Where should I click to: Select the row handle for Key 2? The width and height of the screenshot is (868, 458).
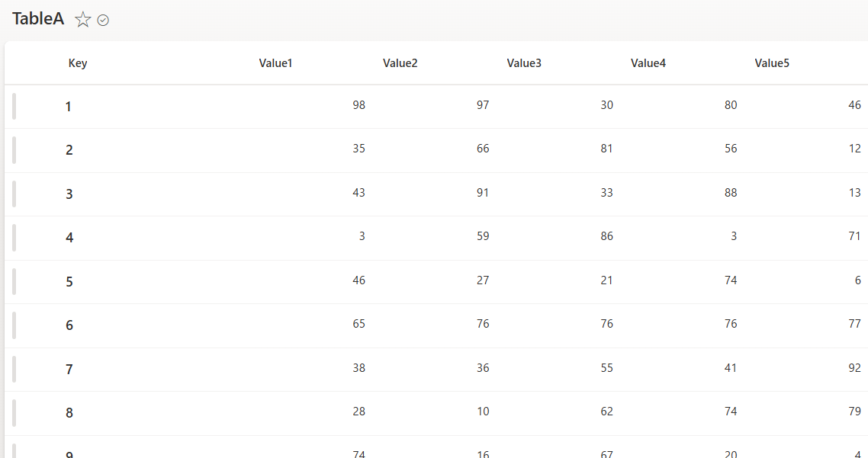click(14, 150)
